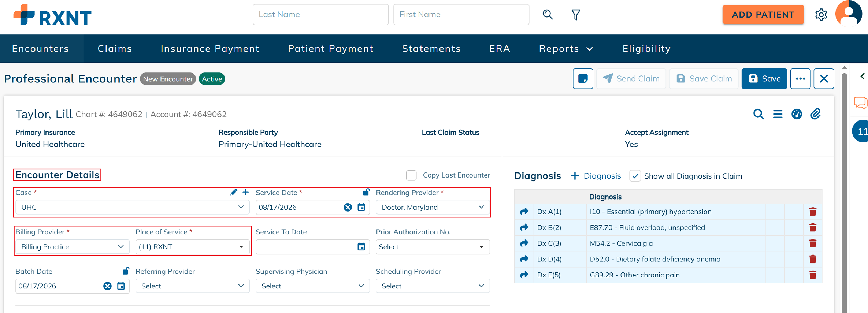Delete the D52.0 Dietary folate deficiency diagnosis

[x=813, y=259]
